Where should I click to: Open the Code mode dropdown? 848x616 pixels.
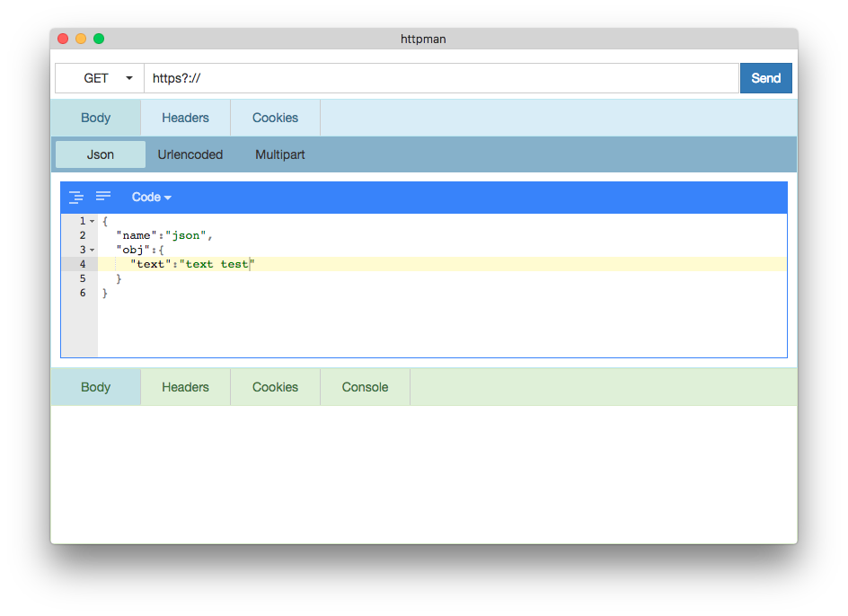point(151,197)
